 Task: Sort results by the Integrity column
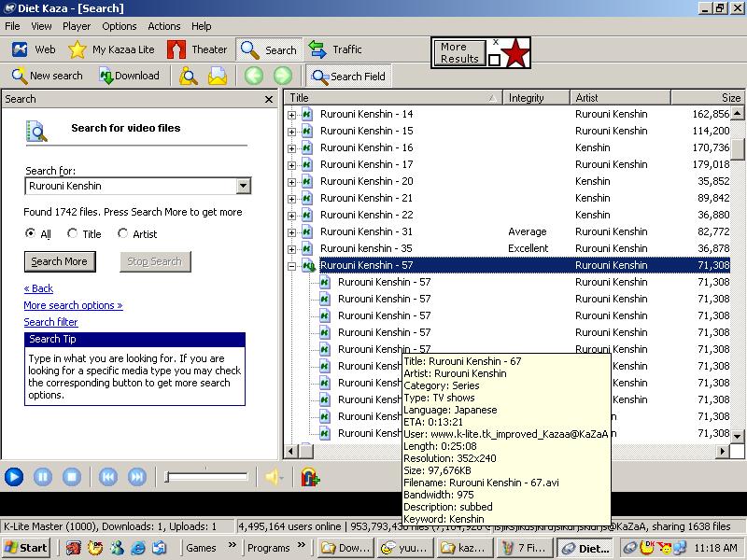click(527, 98)
